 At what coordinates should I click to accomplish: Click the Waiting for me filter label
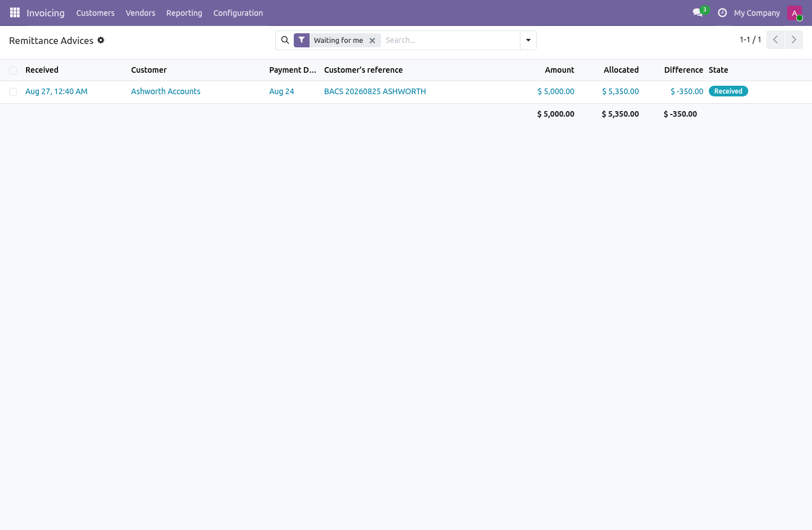(338, 41)
